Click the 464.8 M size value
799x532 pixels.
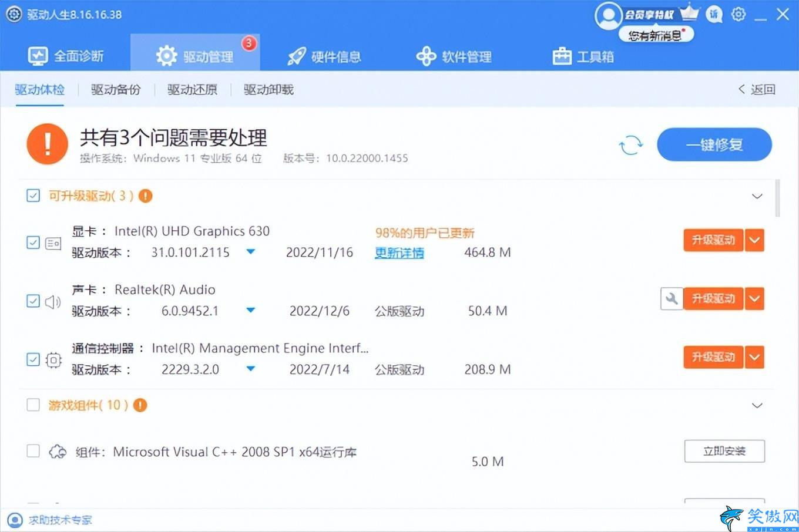(x=488, y=252)
